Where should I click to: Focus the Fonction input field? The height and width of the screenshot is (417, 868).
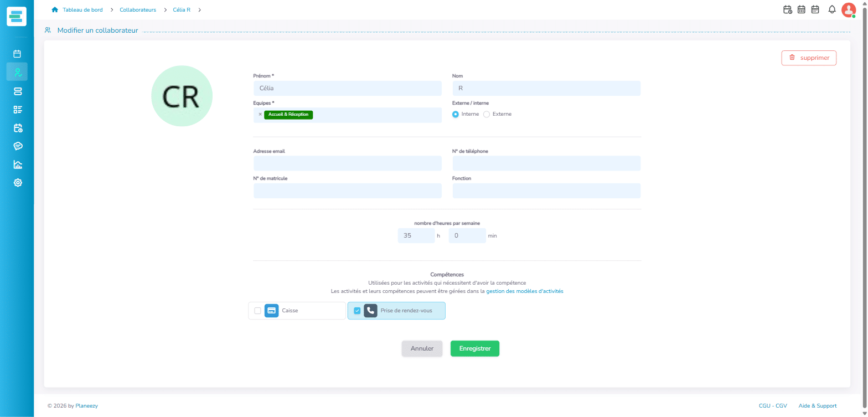tap(546, 191)
